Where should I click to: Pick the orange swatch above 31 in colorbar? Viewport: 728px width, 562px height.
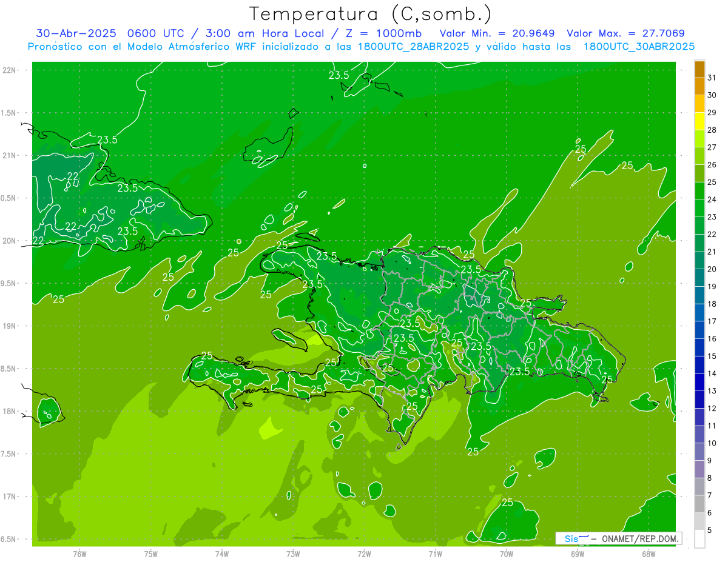click(x=699, y=69)
